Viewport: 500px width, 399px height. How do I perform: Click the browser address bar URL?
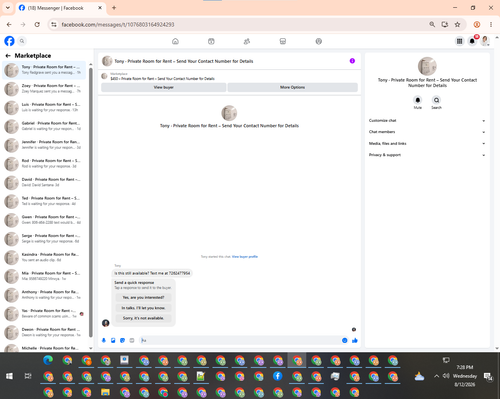[x=118, y=25]
